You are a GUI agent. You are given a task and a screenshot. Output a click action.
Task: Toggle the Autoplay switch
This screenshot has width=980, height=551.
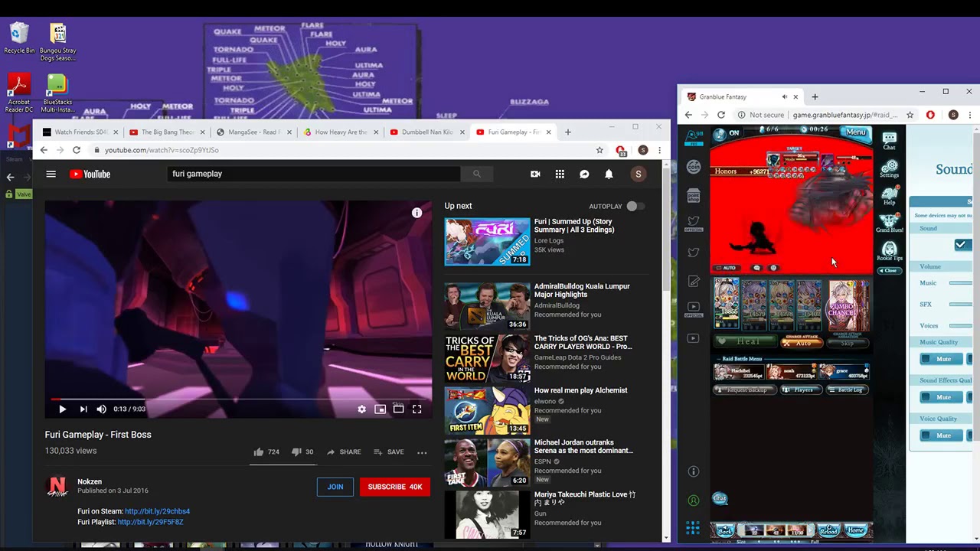635,206
